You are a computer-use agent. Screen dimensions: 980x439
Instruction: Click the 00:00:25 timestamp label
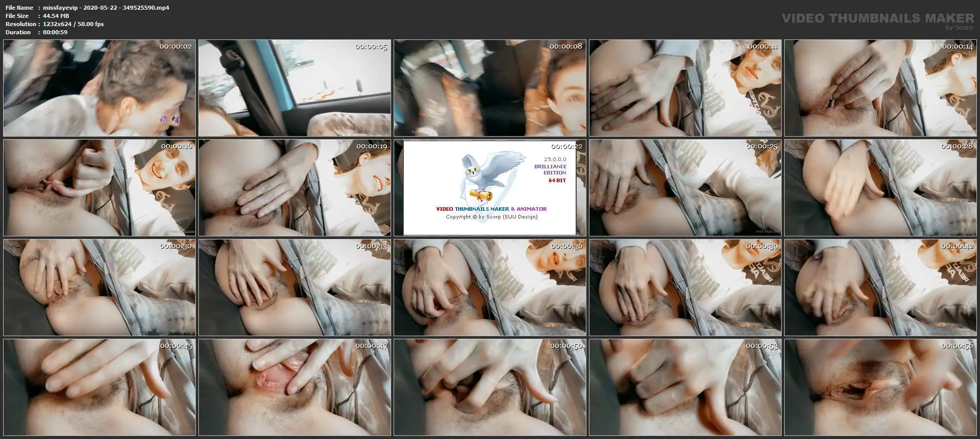[761, 146]
